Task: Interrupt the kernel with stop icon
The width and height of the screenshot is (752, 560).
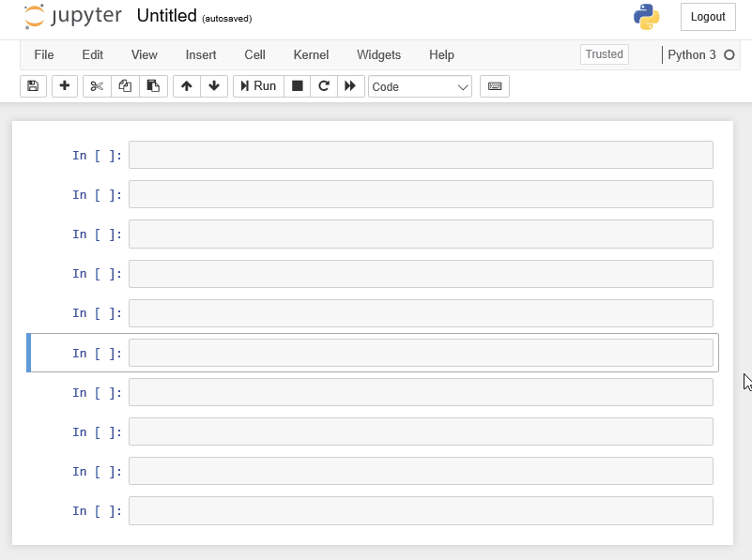Action: coord(298,86)
